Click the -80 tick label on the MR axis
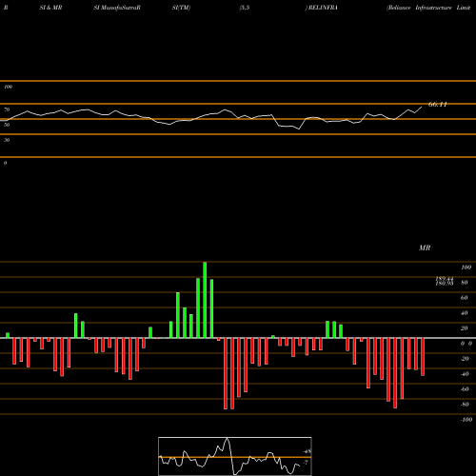 pyautogui.click(x=465, y=405)
